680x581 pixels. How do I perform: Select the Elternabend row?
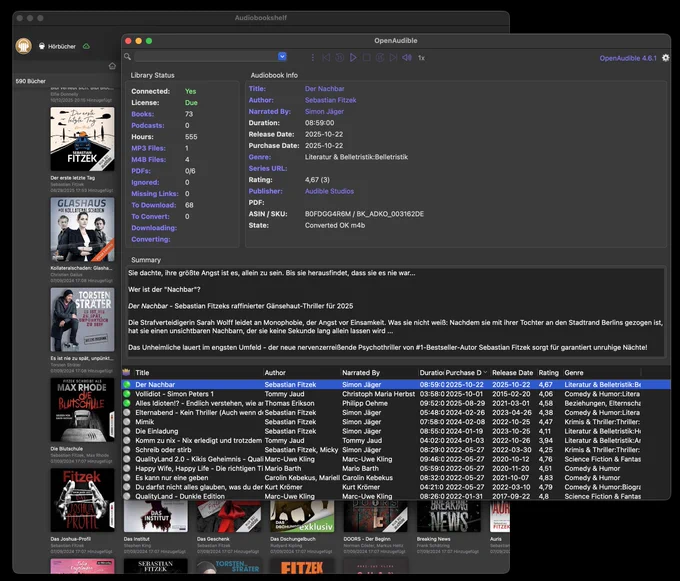tap(396, 412)
